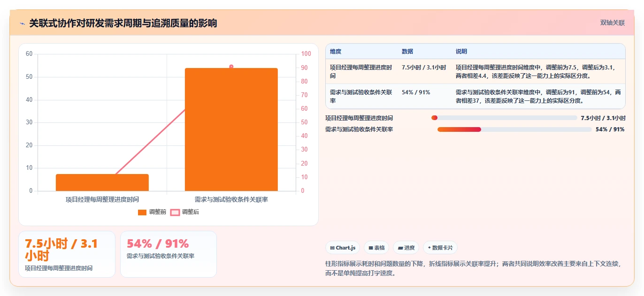Click the 说明 table column header
The height and width of the screenshot is (296, 644).
pyautogui.click(x=461, y=52)
